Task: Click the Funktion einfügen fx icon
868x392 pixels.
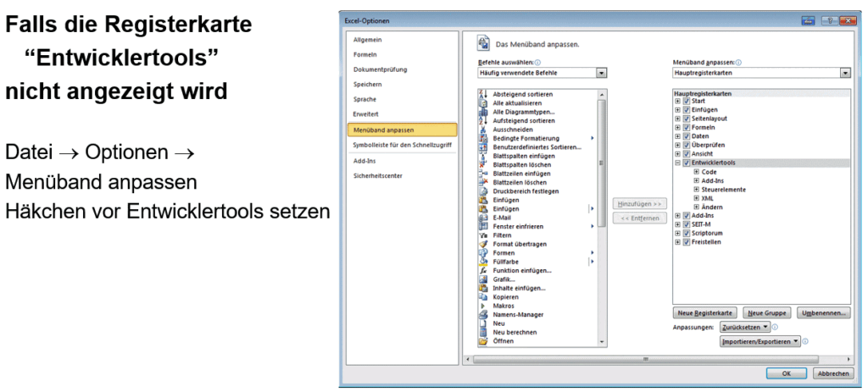Action: [482, 271]
